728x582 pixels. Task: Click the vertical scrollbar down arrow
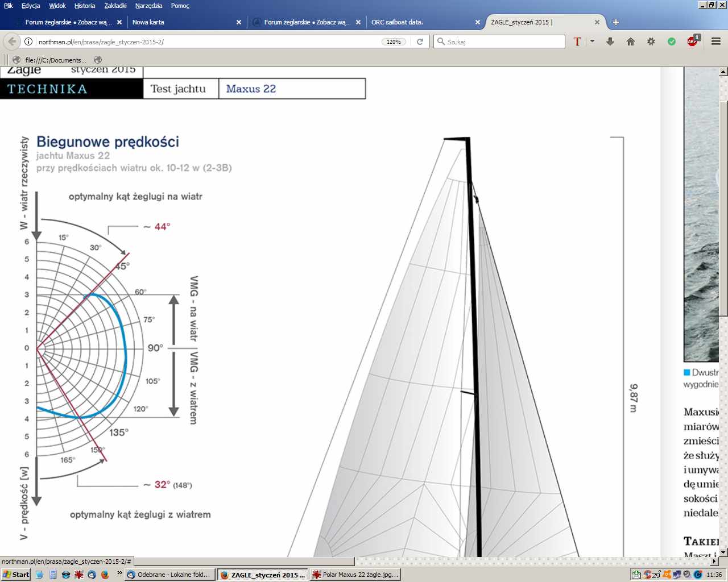(x=723, y=552)
